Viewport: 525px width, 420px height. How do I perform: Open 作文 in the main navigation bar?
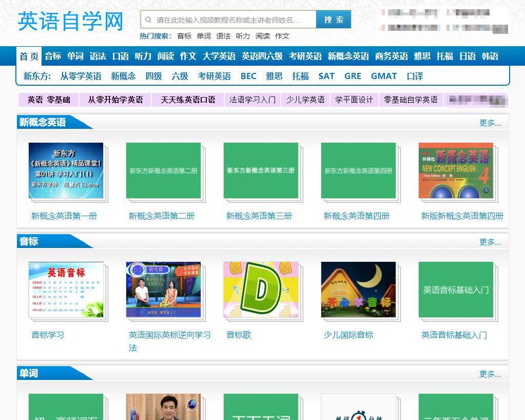pos(188,56)
